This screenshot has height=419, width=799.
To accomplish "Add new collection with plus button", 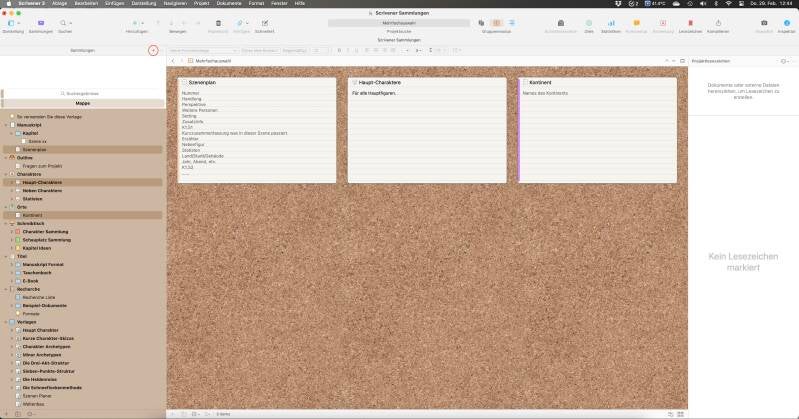I will [152, 49].
